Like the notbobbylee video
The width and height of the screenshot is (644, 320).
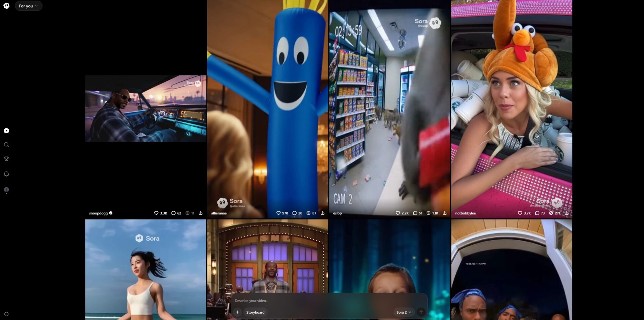[x=520, y=213]
